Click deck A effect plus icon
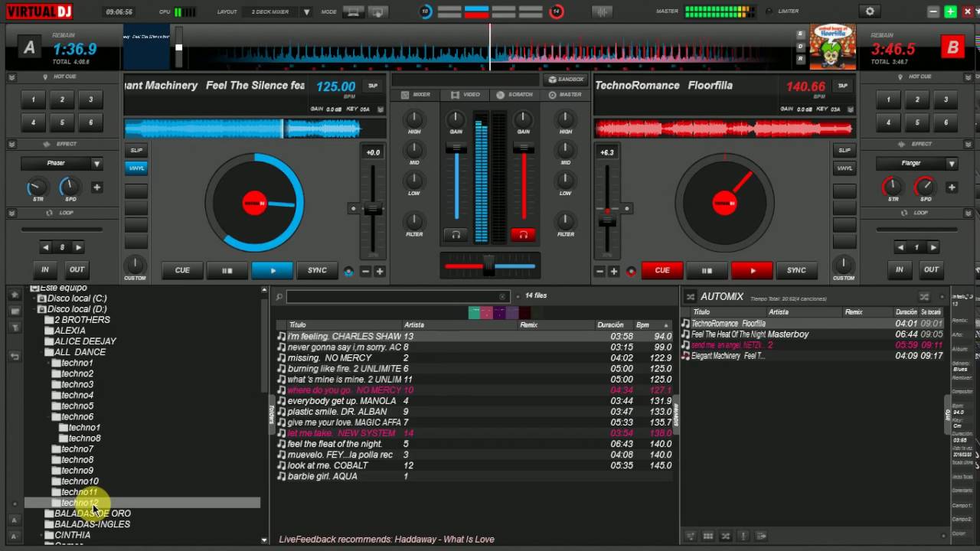This screenshot has height=551, width=980. point(97,187)
